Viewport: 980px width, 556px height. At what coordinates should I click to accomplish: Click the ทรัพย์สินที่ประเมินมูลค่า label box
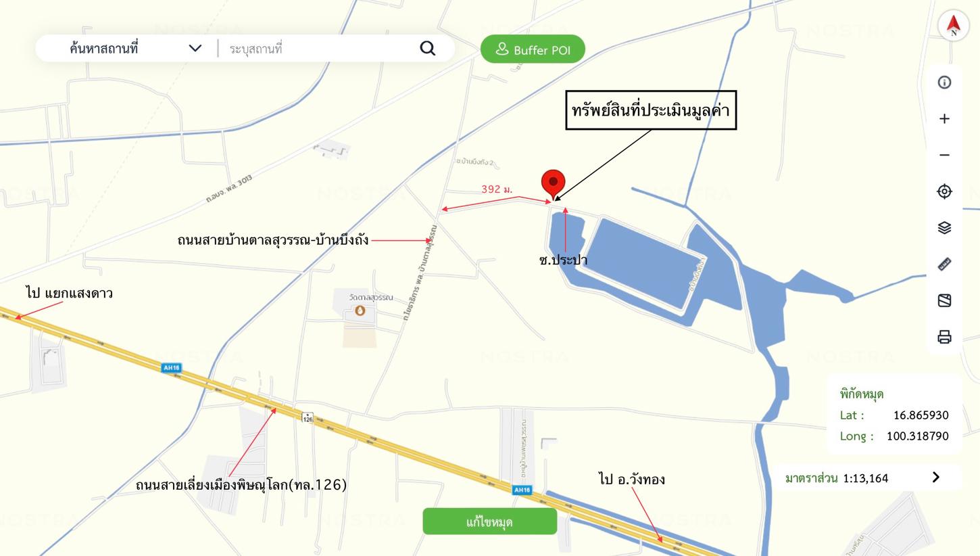pos(650,110)
